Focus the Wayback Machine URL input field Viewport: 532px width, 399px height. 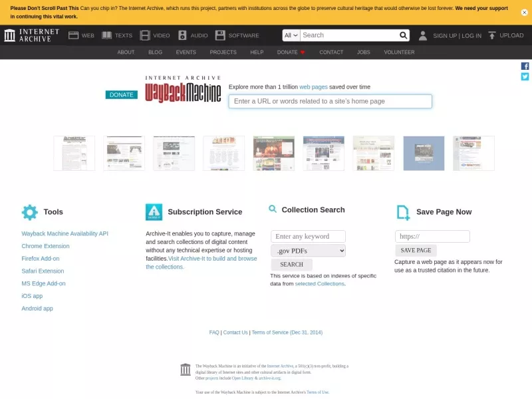pos(330,102)
